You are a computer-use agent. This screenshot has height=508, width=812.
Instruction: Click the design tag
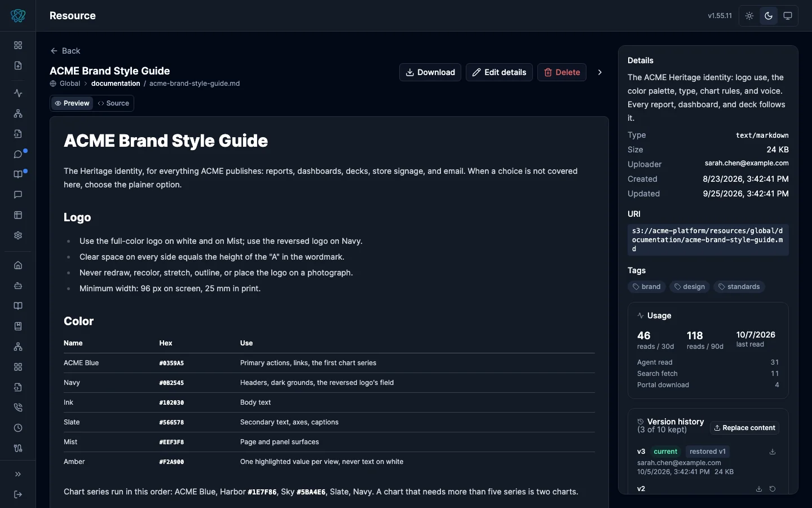[x=690, y=287]
